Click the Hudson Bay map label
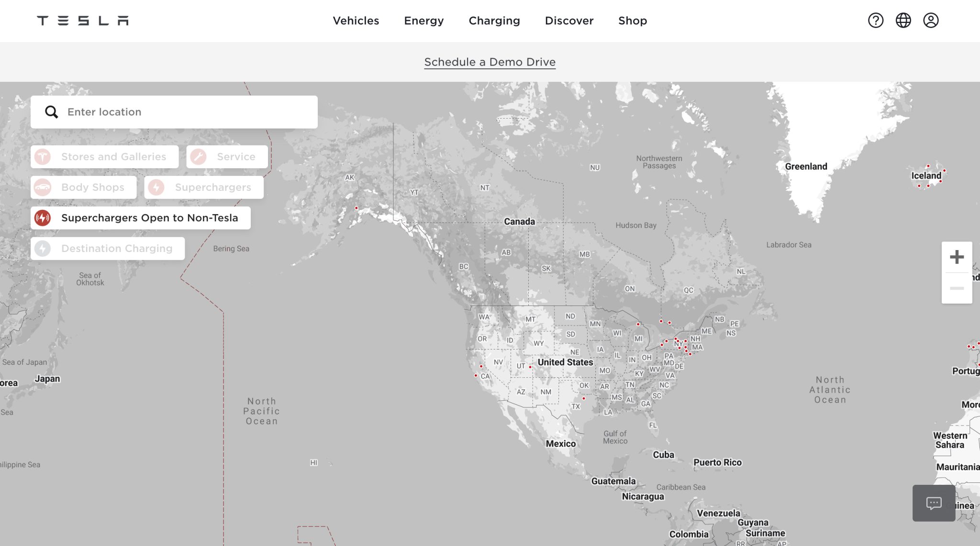Screen dimensions: 980x546 [x=636, y=225]
